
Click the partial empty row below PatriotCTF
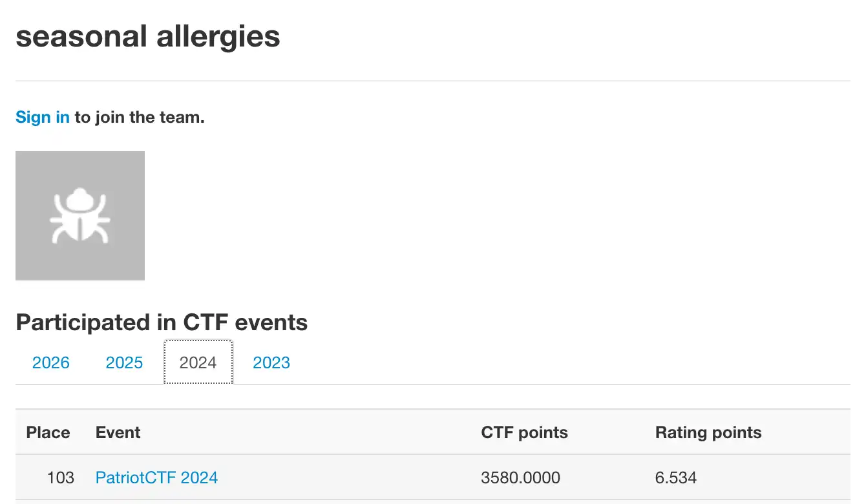tap(433, 502)
